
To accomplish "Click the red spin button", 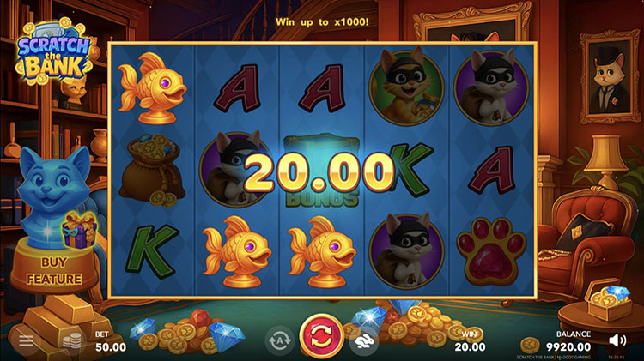I will click(322, 336).
